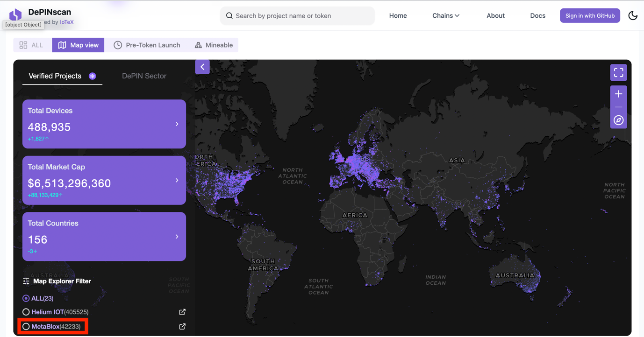Screen dimensions: 644x337
Task: Zoom in the map with plus icon
Action: pos(618,94)
